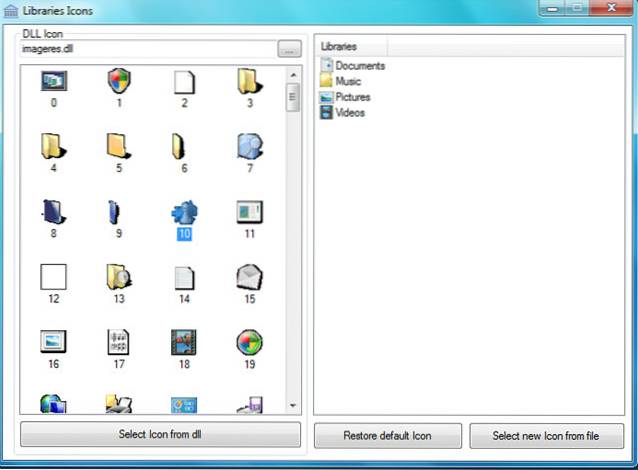Click into the imageres.dll path field
The height and width of the screenshot is (470, 638).
(148, 49)
